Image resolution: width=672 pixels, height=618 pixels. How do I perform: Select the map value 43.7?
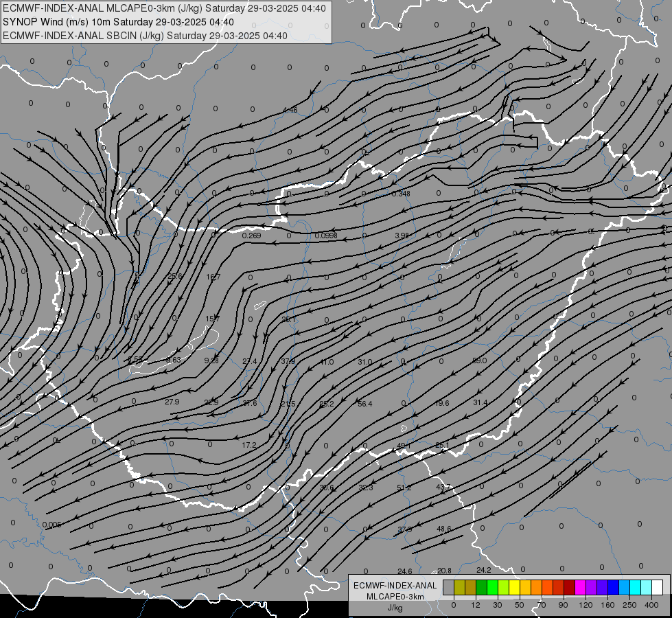(443, 488)
